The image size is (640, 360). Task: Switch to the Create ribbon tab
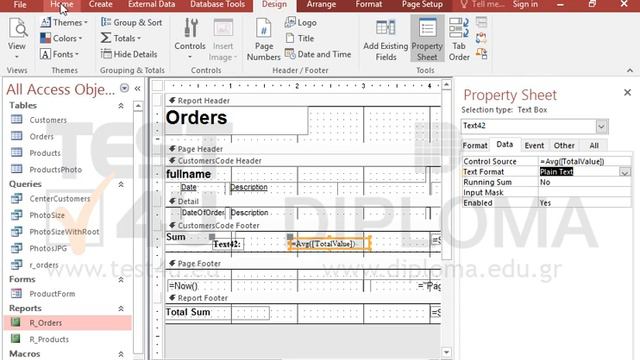100,4
